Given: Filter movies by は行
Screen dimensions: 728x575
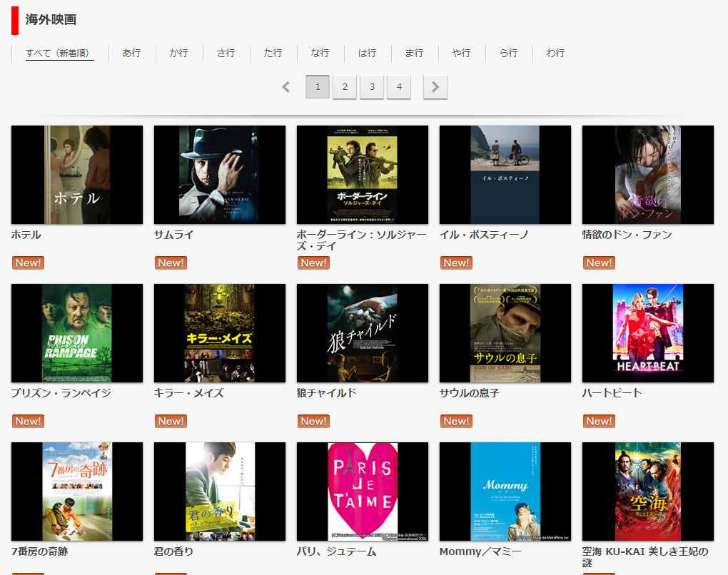Looking at the screenshot, I should (x=368, y=53).
